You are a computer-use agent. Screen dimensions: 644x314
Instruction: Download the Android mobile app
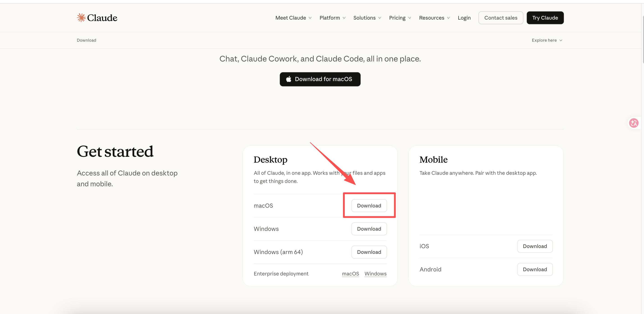click(x=535, y=269)
